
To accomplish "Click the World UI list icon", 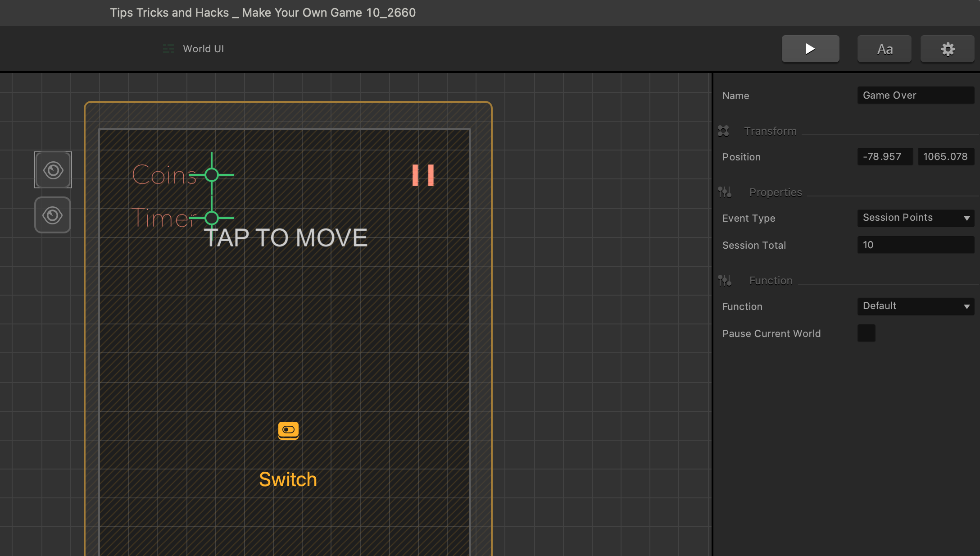I will (x=168, y=49).
